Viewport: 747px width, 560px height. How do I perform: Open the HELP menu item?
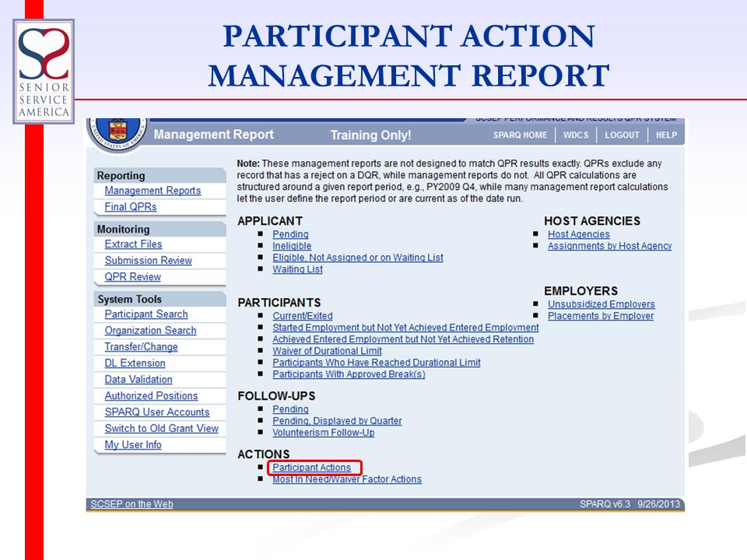[666, 135]
